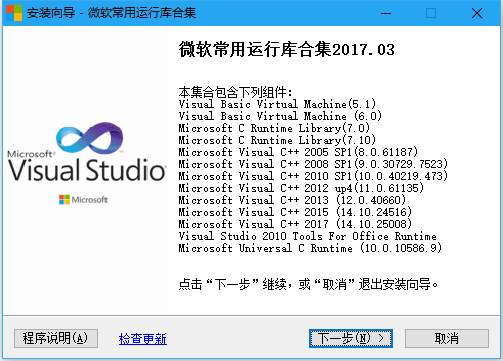
Task: Click the 取消 button
Action: (447, 338)
